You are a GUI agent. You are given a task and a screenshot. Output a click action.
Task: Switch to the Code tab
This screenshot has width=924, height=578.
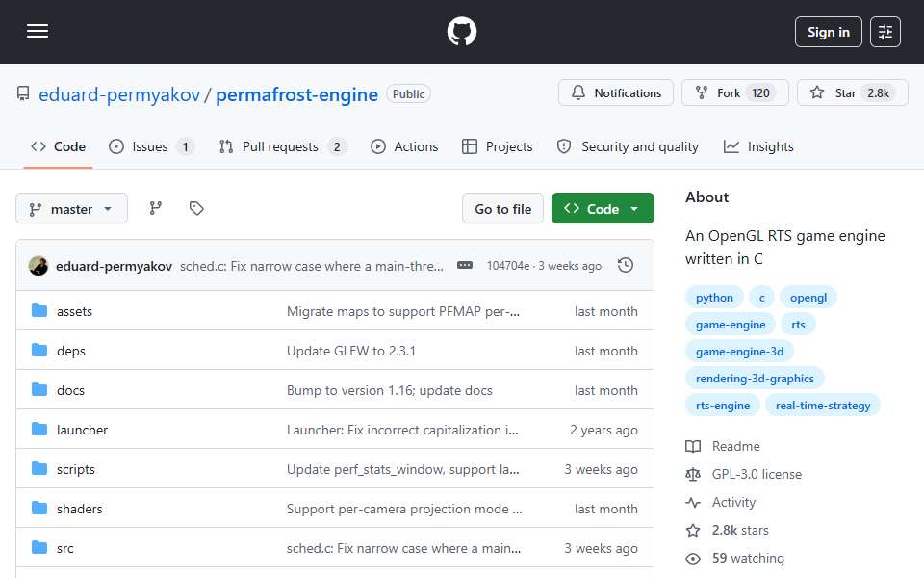[x=58, y=146]
